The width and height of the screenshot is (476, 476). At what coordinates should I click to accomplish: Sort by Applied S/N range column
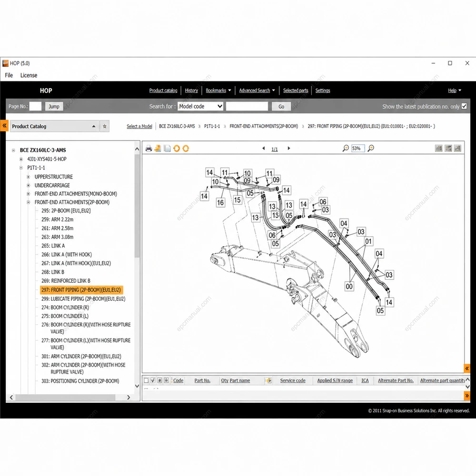335,380
